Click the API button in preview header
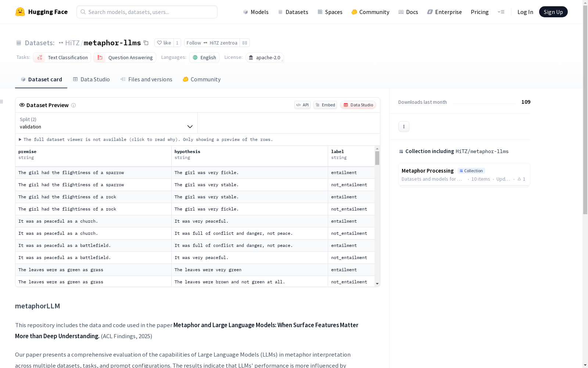588x368 pixels. click(x=302, y=105)
